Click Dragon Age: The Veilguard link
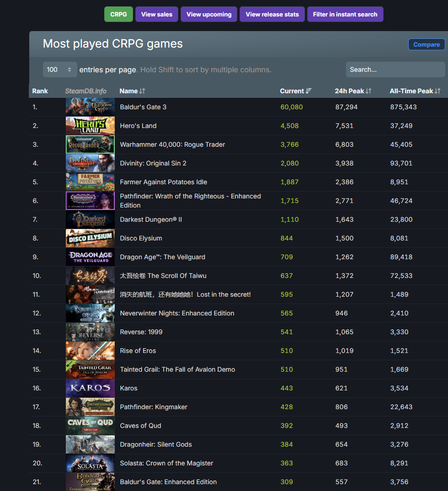 [162, 257]
